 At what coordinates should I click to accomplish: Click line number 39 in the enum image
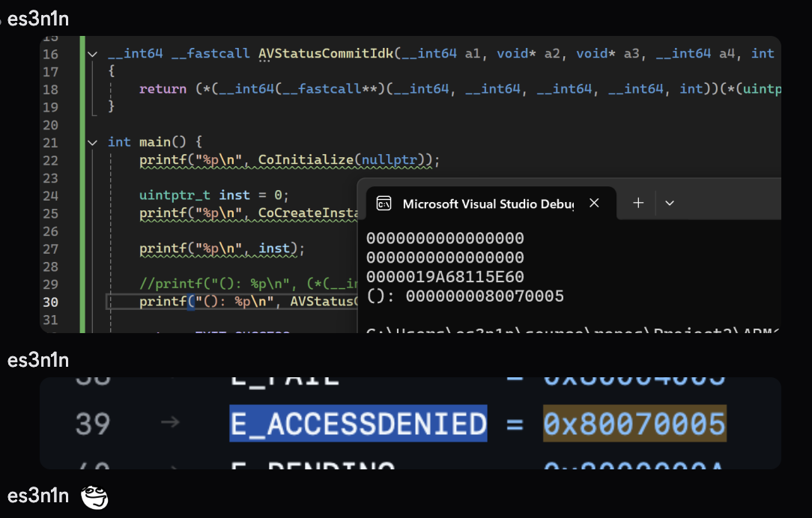pos(93,424)
